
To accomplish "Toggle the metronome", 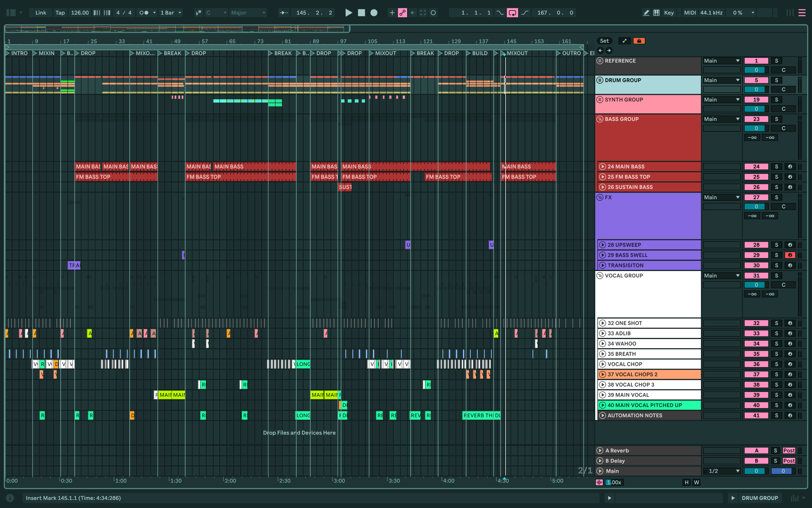I will (x=144, y=13).
